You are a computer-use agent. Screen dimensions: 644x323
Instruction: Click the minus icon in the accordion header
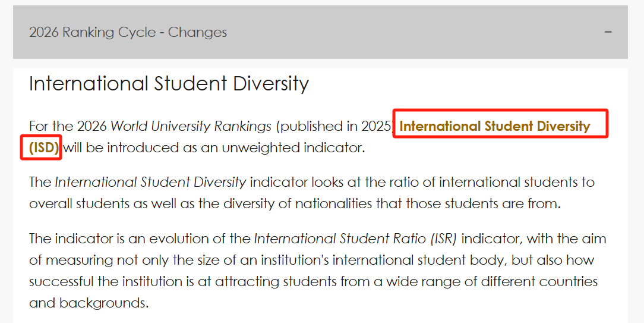[608, 32]
